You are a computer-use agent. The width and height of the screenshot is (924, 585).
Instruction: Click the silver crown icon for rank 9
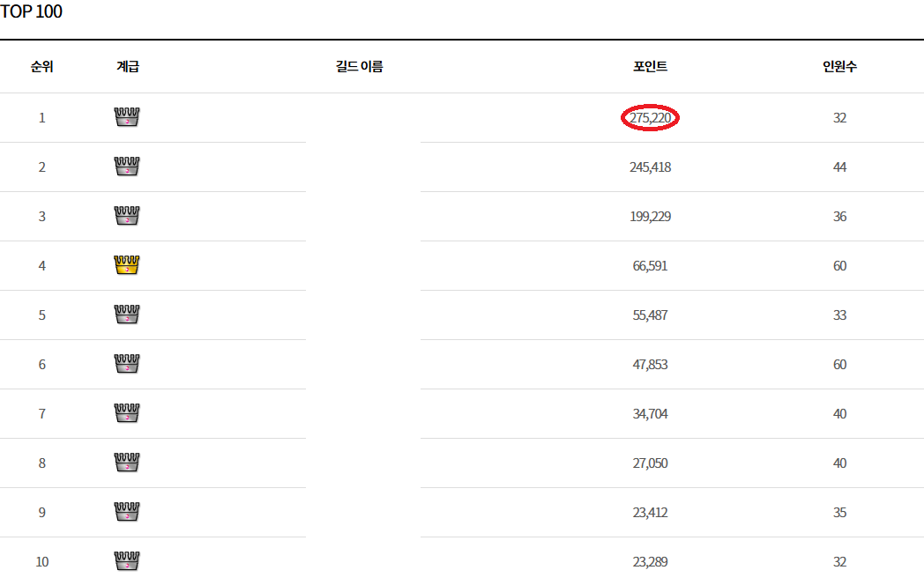coord(127,512)
